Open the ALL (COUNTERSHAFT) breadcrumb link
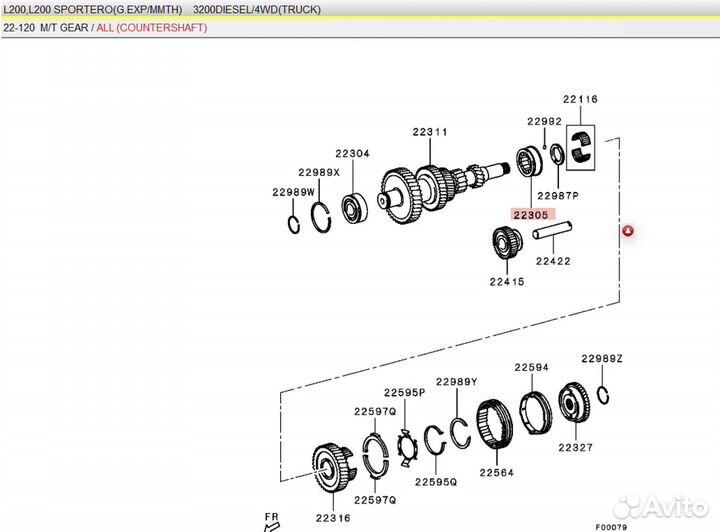720x532 pixels. 162,28
